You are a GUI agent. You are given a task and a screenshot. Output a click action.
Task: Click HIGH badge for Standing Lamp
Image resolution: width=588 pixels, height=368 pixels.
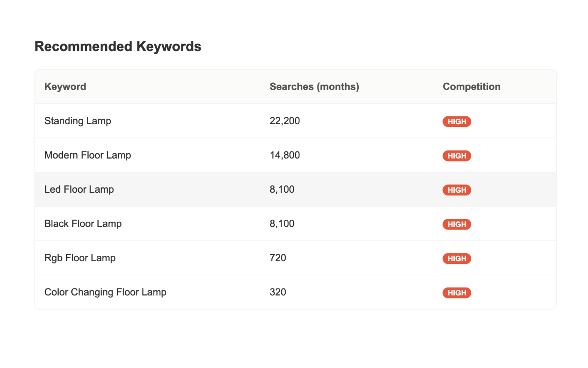coord(457,122)
